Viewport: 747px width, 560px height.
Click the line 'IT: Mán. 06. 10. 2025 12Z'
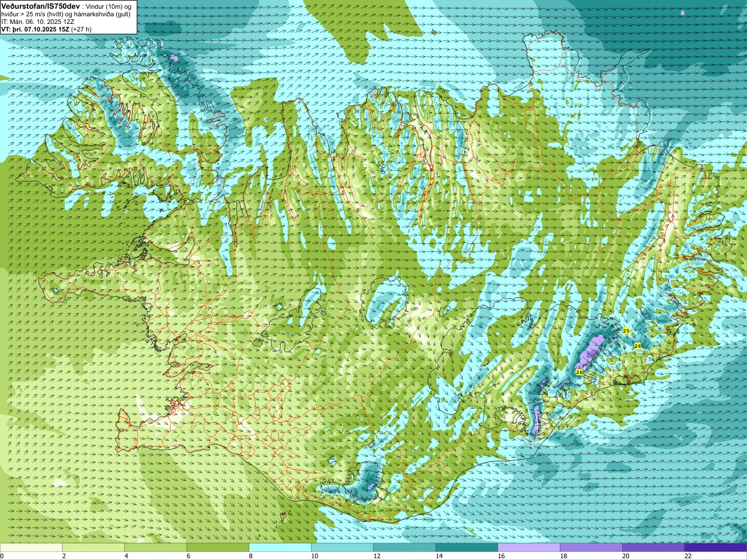point(38,22)
